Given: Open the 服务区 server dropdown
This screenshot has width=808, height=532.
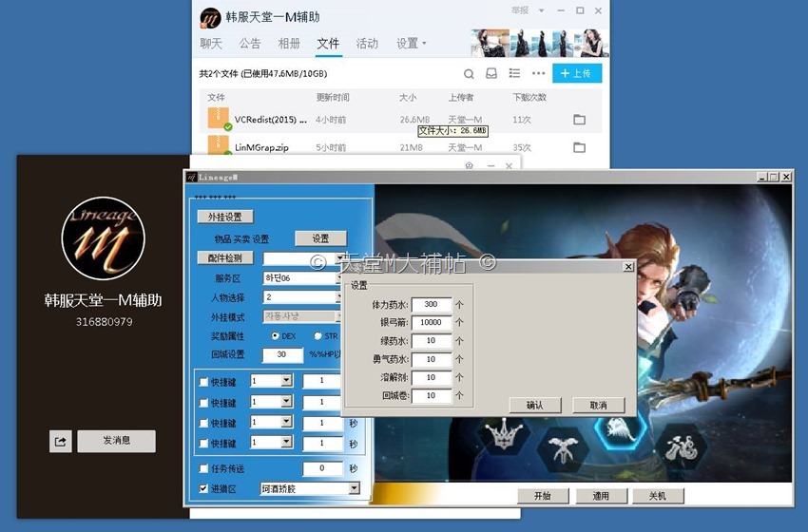Looking at the screenshot, I should point(302,278).
